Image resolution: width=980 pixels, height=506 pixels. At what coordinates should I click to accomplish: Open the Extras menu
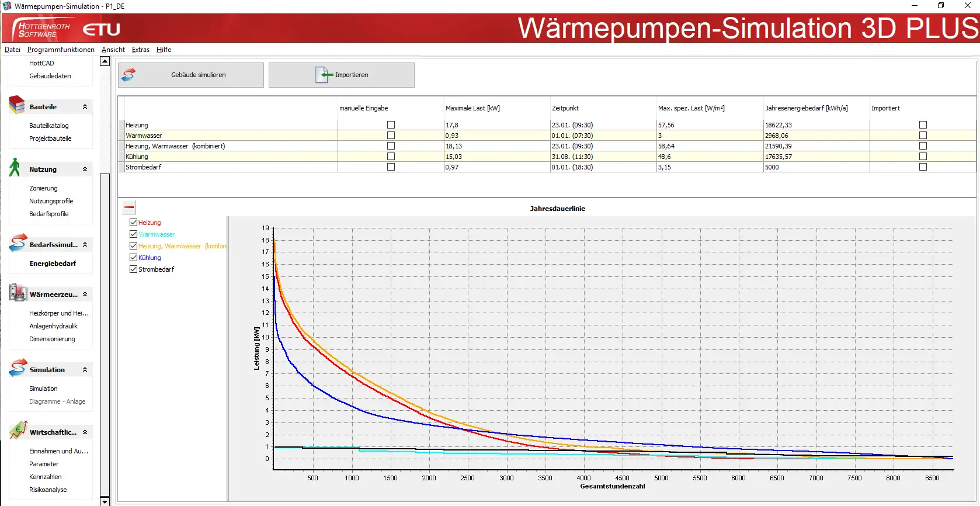(x=140, y=50)
